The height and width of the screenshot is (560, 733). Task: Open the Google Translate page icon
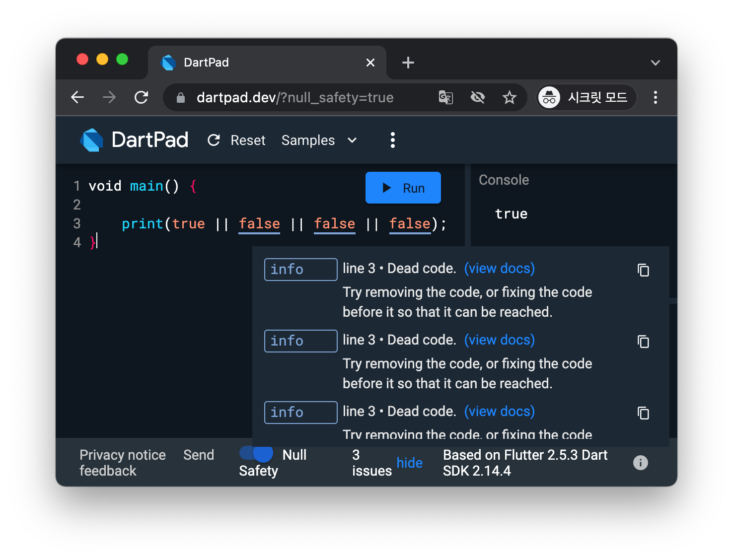(x=445, y=97)
